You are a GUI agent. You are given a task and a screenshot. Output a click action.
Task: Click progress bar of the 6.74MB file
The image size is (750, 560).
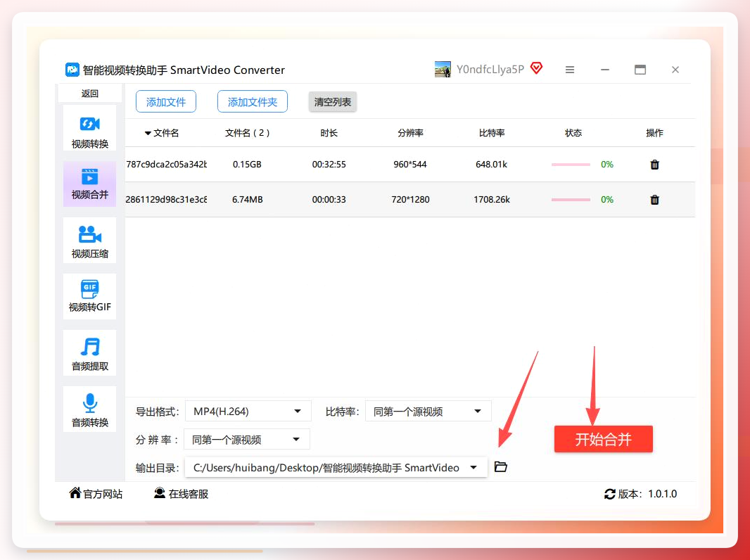click(571, 200)
